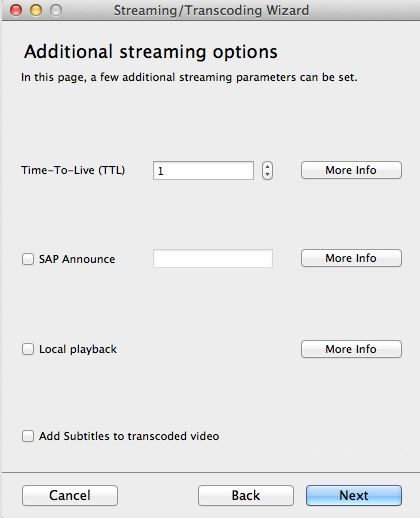The height and width of the screenshot is (518, 420).
Task: Click the Add Subtitles label text
Action: coord(129,436)
